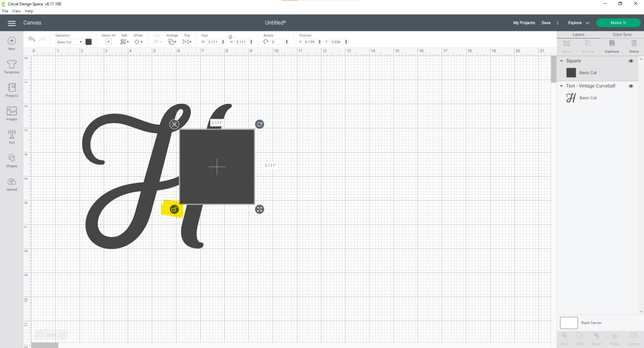
Task: Collapse the Square layer group
Action: point(562,61)
